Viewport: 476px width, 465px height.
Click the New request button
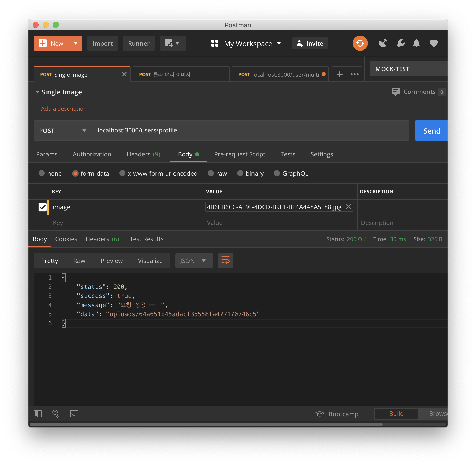click(x=51, y=43)
